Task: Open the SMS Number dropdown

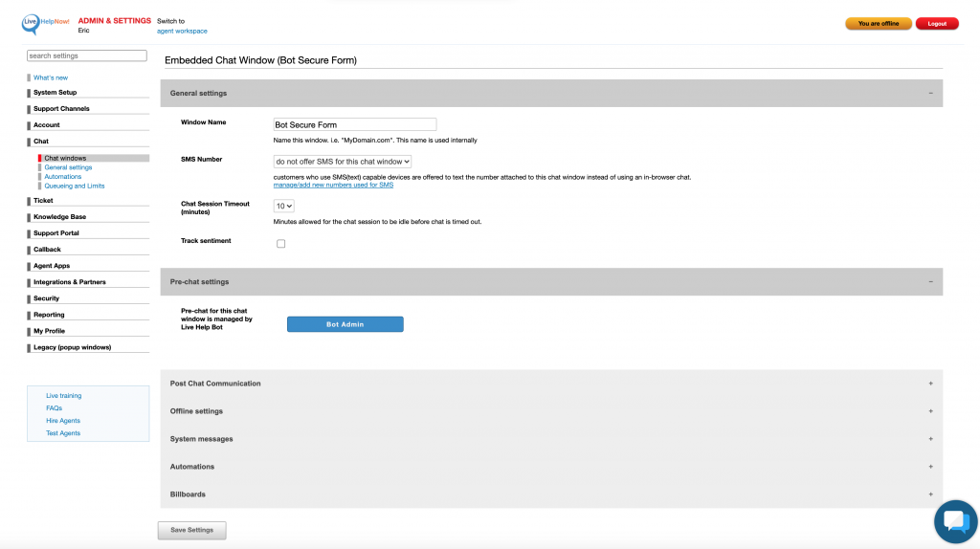Action: pos(343,163)
